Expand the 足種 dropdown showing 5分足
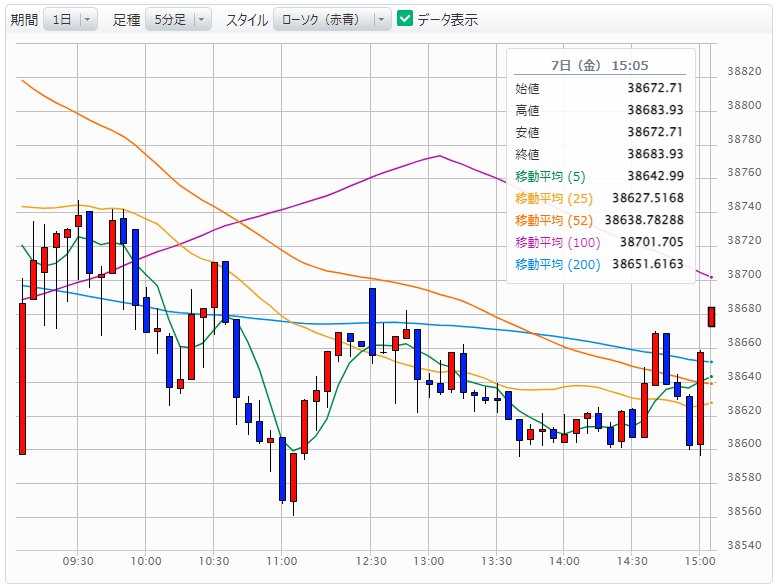Viewport: 778px width, 588px height. (x=178, y=20)
